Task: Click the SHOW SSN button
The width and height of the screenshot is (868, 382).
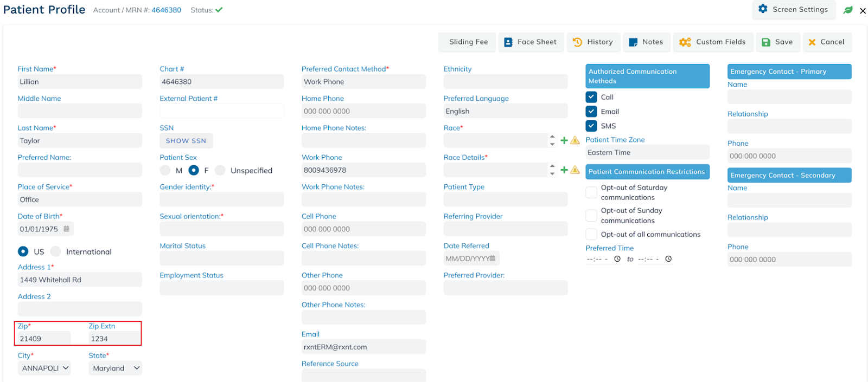Action: click(186, 141)
